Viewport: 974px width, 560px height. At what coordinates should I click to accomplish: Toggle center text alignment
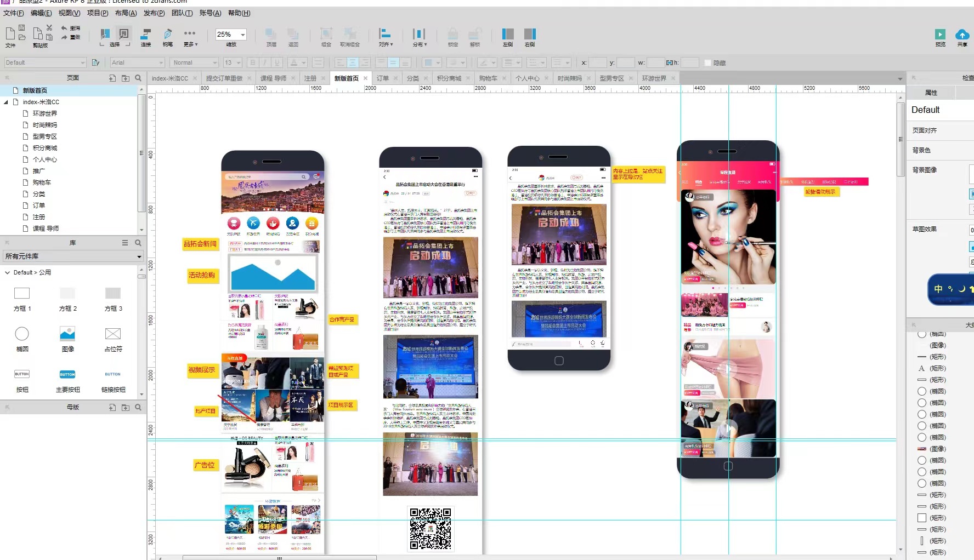[x=353, y=62]
